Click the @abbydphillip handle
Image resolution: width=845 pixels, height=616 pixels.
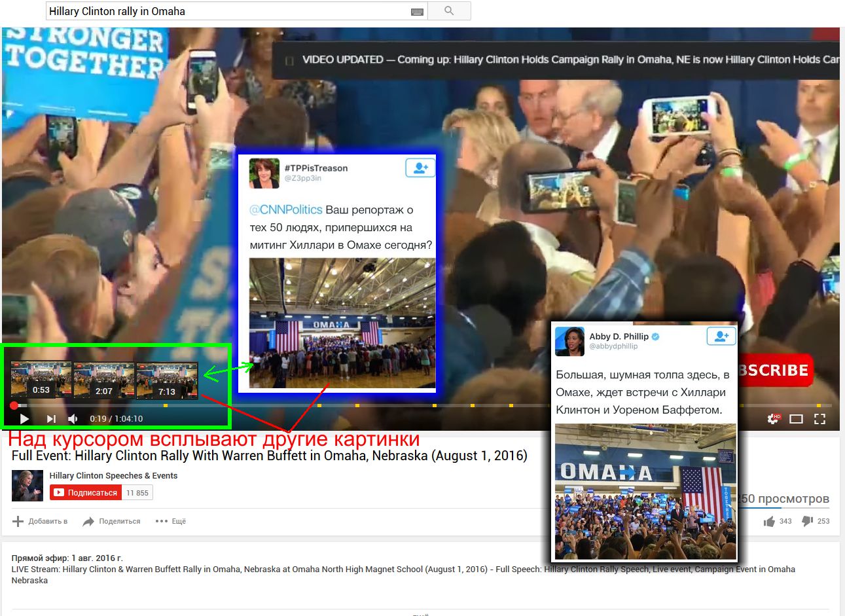[613, 346]
